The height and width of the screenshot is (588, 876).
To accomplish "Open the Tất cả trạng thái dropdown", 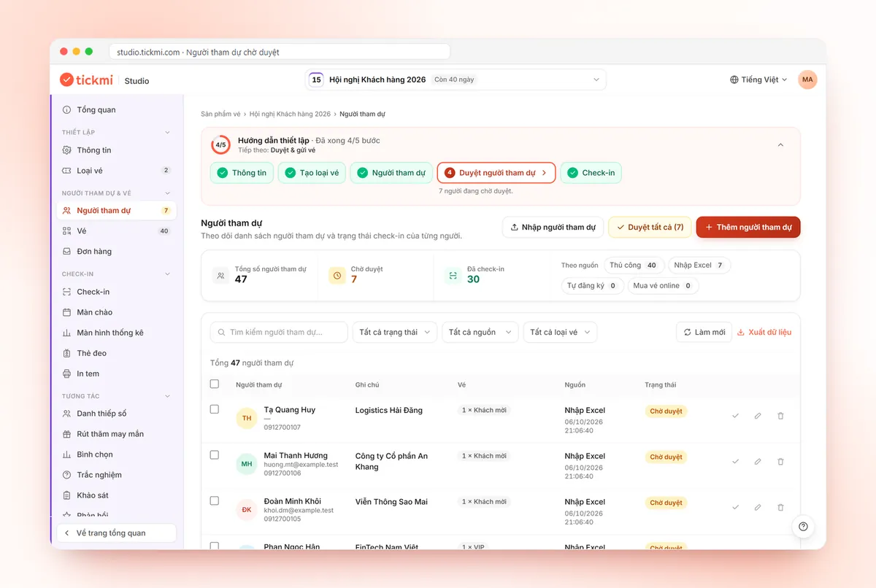I will 395,332.
